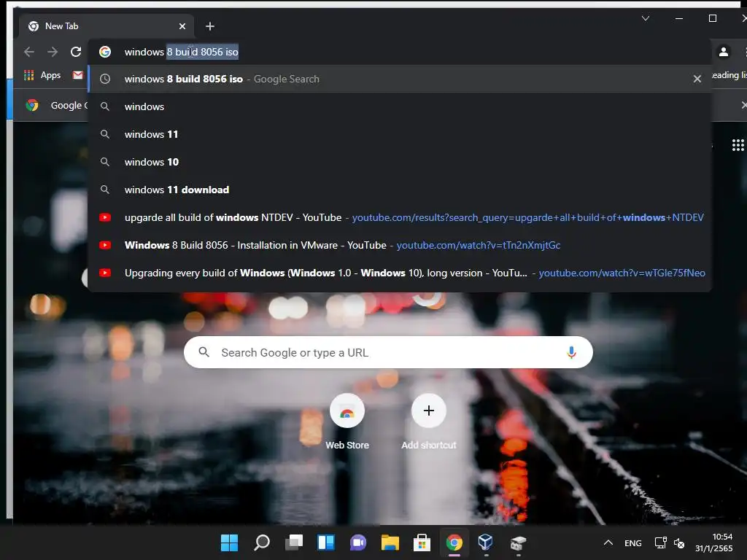The width and height of the screenshot is (747, 560).
Task: Open Widgets from taskbar
Action: 326,542
